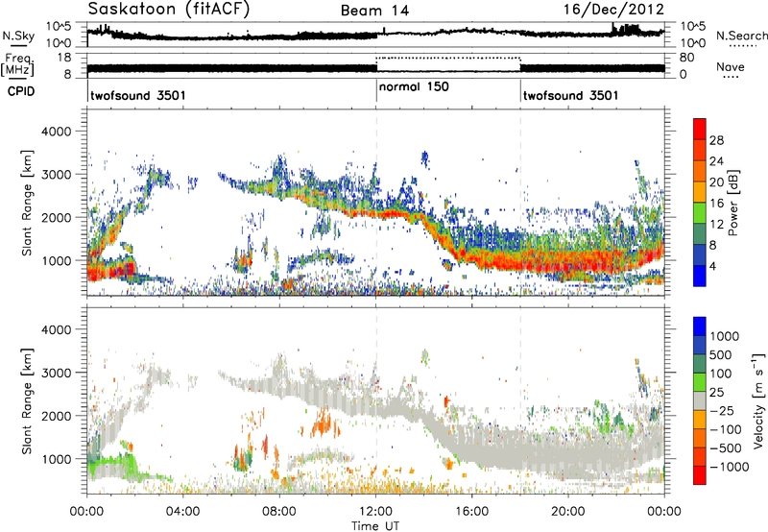The width and height of the screenshot is (768, 532).
Task: Click the '20:00' time axis label
Action: point(568,512)
